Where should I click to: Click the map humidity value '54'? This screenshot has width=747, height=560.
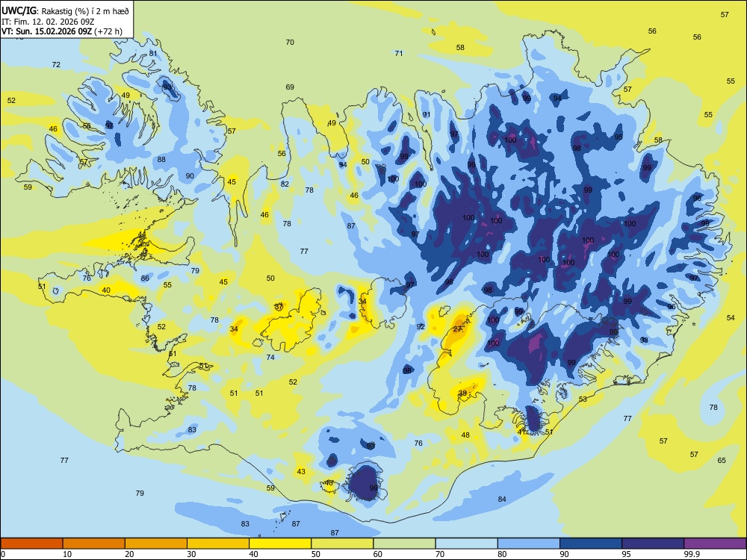[x=731, y=317]
